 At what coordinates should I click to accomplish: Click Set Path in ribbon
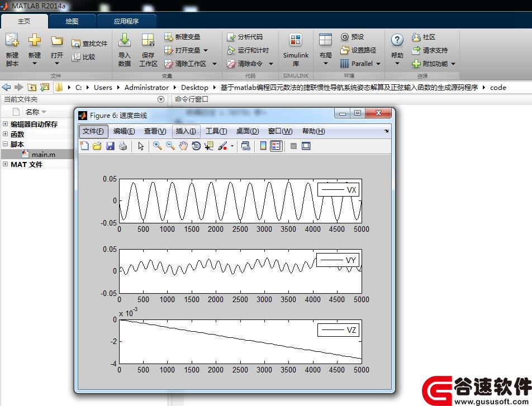[x=358, y=50]
